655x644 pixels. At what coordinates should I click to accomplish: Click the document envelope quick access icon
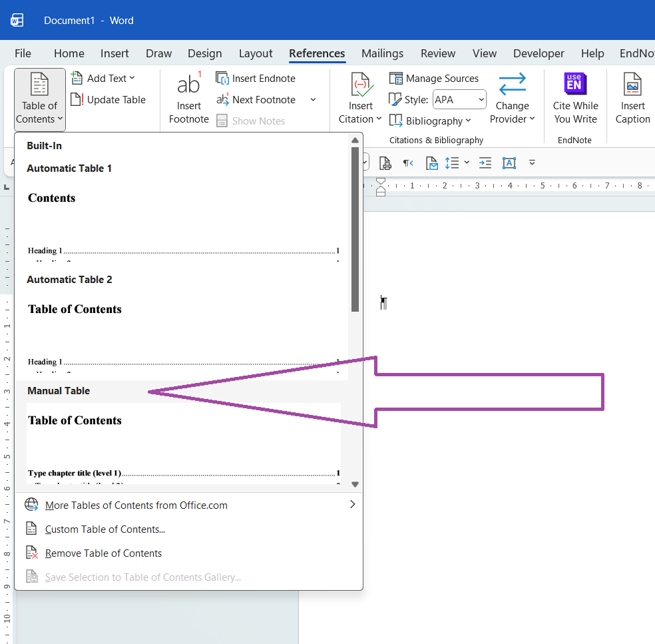tap(431, 163)
